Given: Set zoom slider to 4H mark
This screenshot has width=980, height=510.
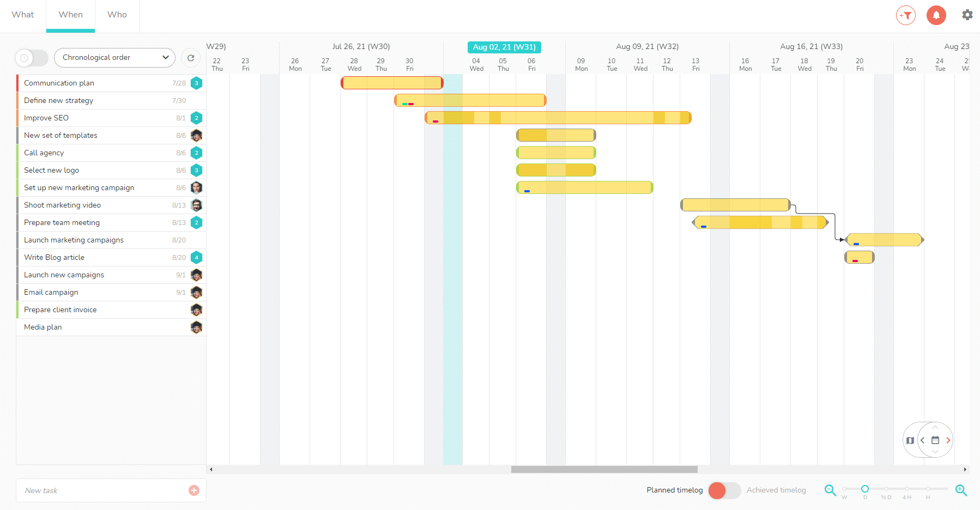Looking at the screenshot, I should point(907,489).
